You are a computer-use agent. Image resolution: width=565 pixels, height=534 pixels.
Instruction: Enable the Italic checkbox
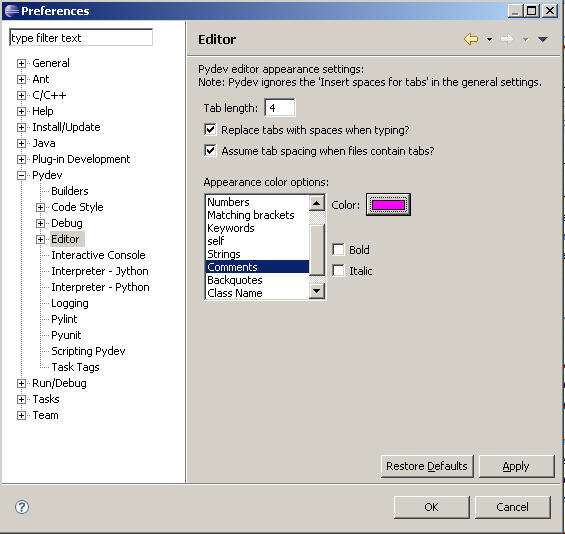click(338, 271)
